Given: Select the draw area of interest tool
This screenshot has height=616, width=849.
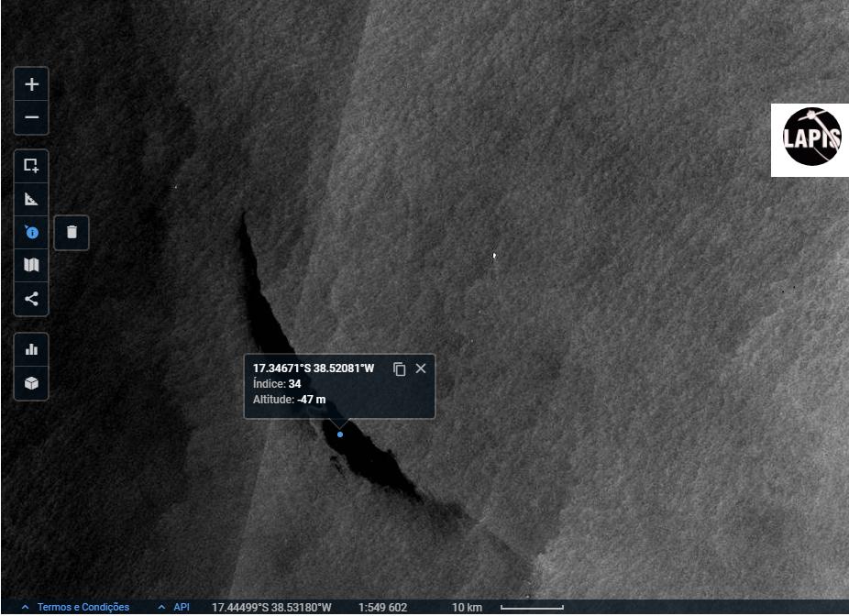Looking at the screenshot, I should pos(31,166).
